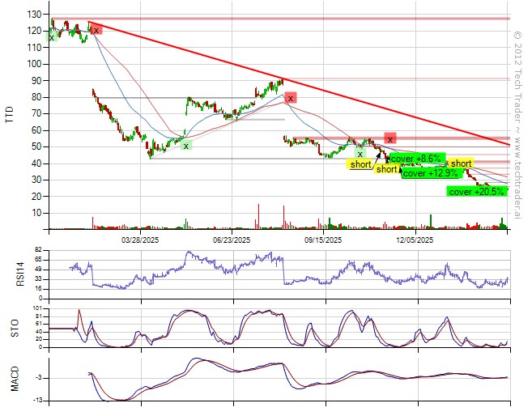Select the thick red descending trendline
532x416 pixels.
pyautogui.click(x=299, y=83)
